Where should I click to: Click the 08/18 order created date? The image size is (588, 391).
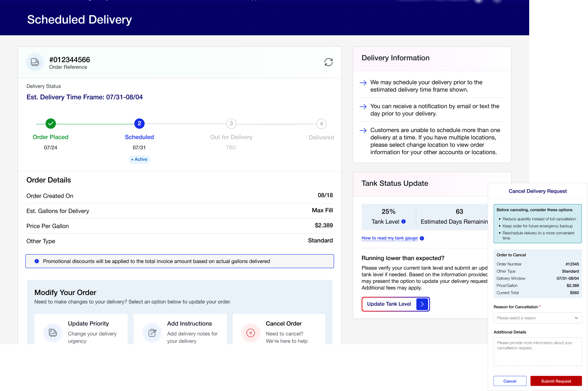click(325, 195)
